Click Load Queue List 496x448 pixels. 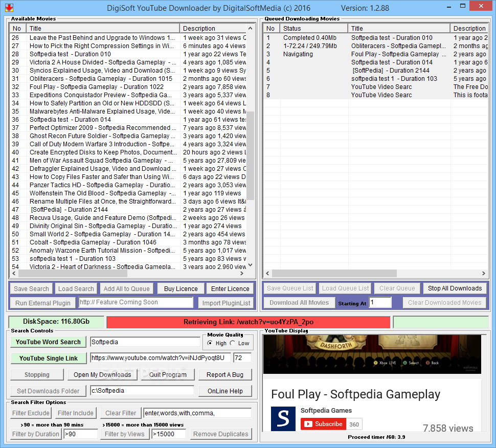point(346,288)
